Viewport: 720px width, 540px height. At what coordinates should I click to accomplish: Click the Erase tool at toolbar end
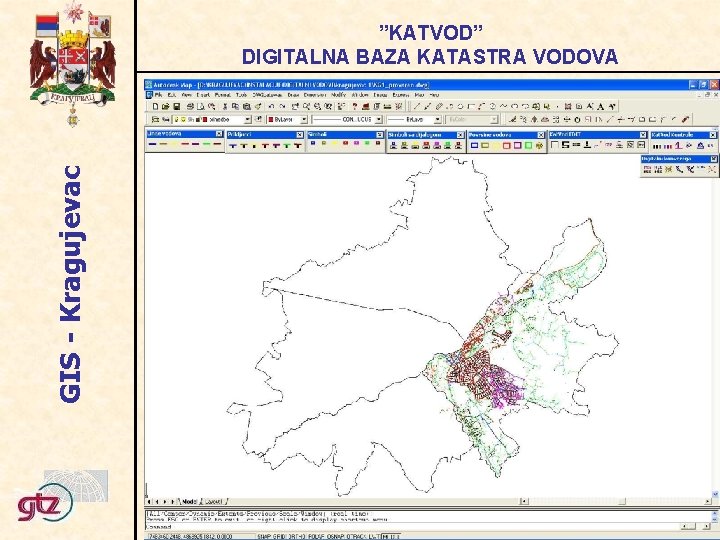(685, 119)
